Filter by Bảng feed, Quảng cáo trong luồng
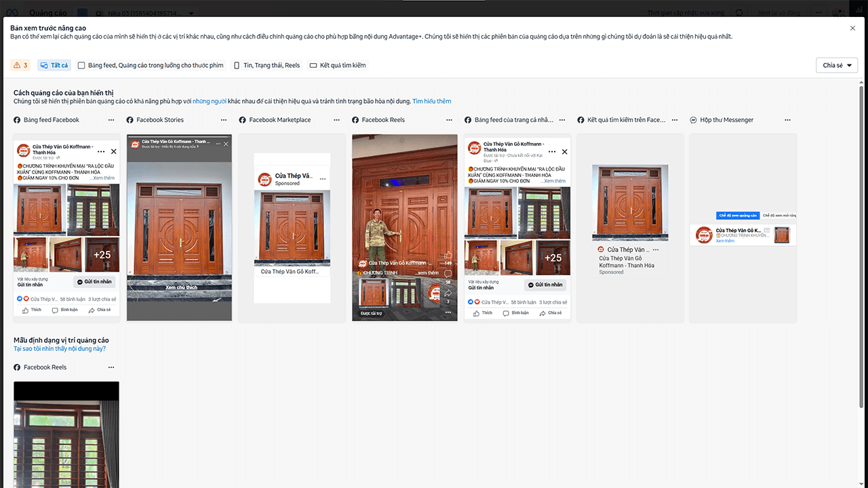The image size is (868, 488). point(150,65)
